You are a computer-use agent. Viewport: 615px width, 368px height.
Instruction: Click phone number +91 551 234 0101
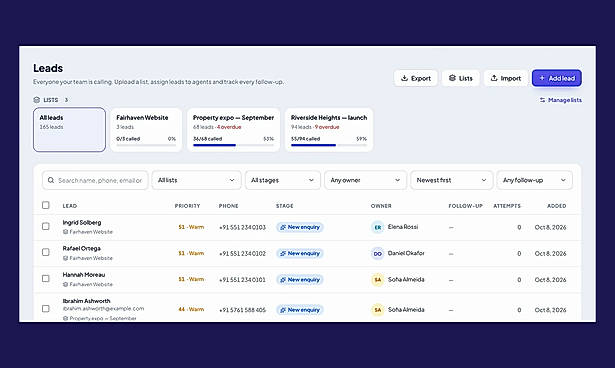[242, 280]
